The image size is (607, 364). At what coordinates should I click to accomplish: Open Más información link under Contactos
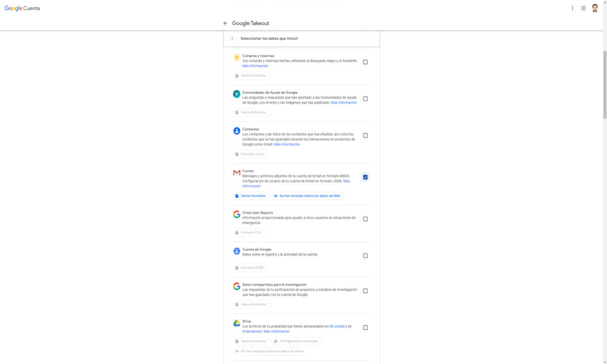[x=287, y=145]
